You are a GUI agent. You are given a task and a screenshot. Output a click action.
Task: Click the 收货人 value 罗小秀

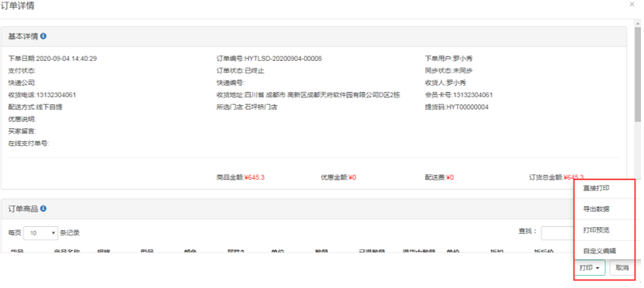click(456, 83)
